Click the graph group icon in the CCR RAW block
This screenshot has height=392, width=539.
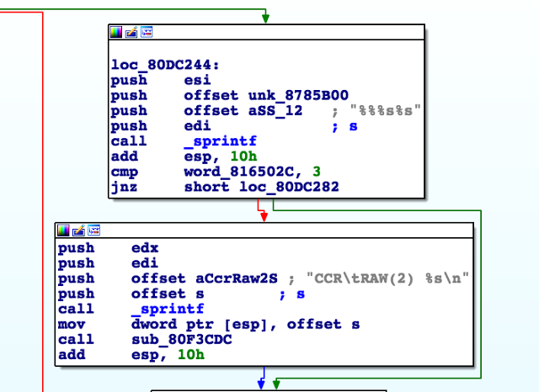93,230
